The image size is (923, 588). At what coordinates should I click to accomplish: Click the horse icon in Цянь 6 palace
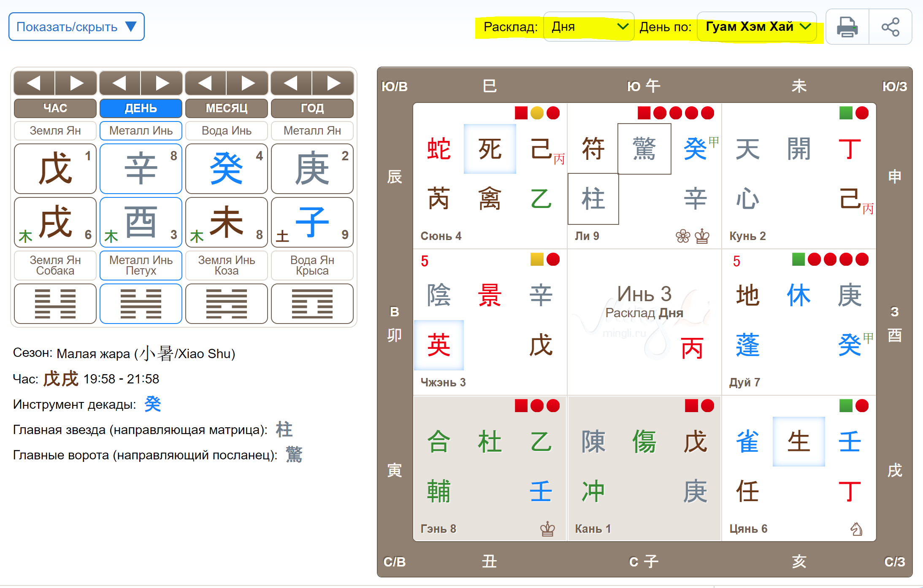click(x=856, y=529)
